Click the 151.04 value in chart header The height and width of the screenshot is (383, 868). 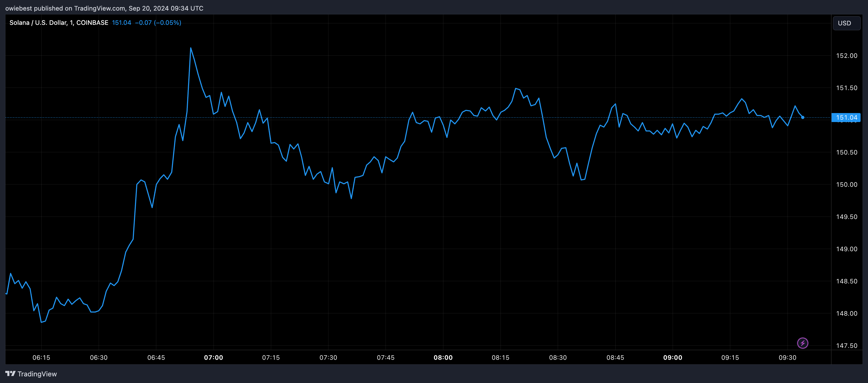click(x=121, y=22)
